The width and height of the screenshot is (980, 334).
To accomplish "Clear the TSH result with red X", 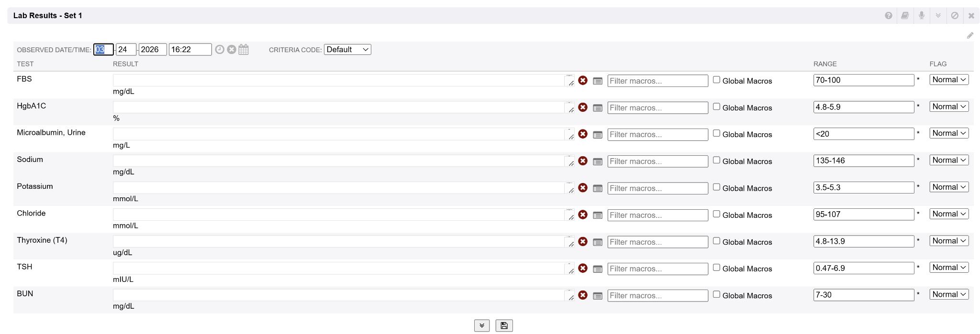I will point(583,269).
